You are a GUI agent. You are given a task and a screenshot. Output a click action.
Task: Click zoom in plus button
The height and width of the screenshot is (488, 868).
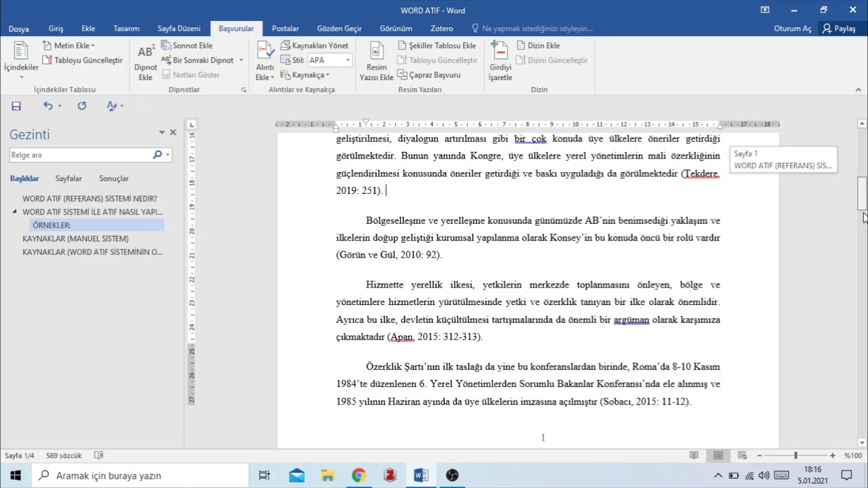coord(832,455)
